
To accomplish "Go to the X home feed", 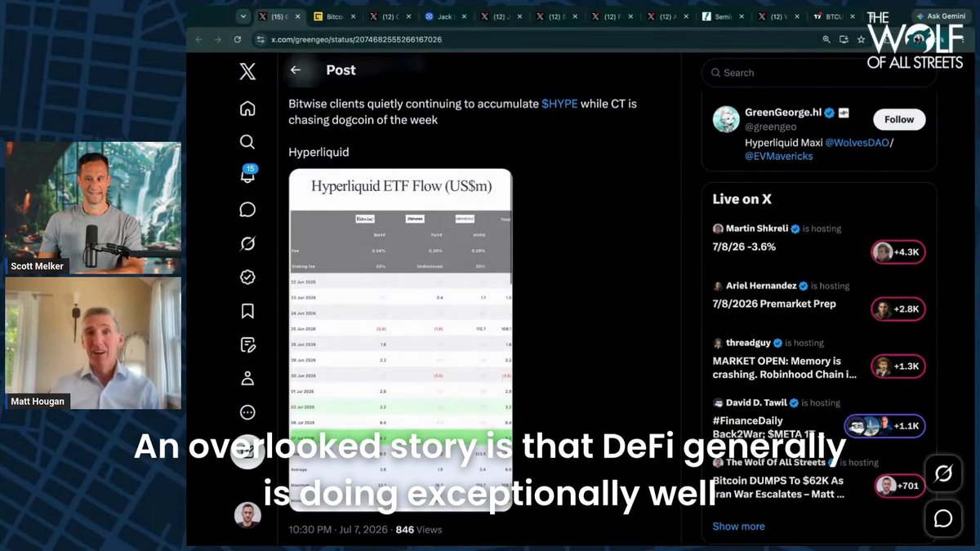I will 247,109.
